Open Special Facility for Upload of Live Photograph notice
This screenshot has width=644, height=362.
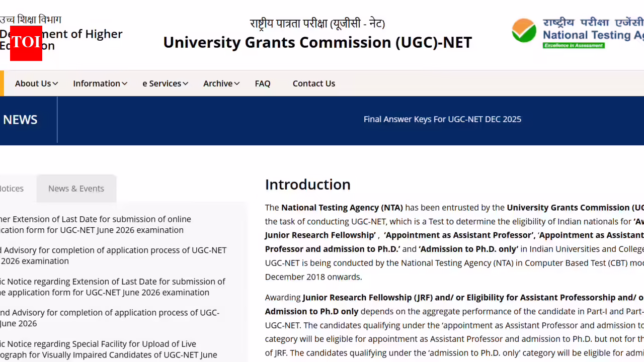pos(109,349)
